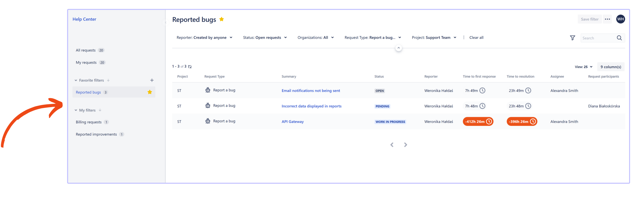Collapse the My filters section
The width and height of the screenshot is (644, 197).
pyautogui.click(x=76, y=110)
